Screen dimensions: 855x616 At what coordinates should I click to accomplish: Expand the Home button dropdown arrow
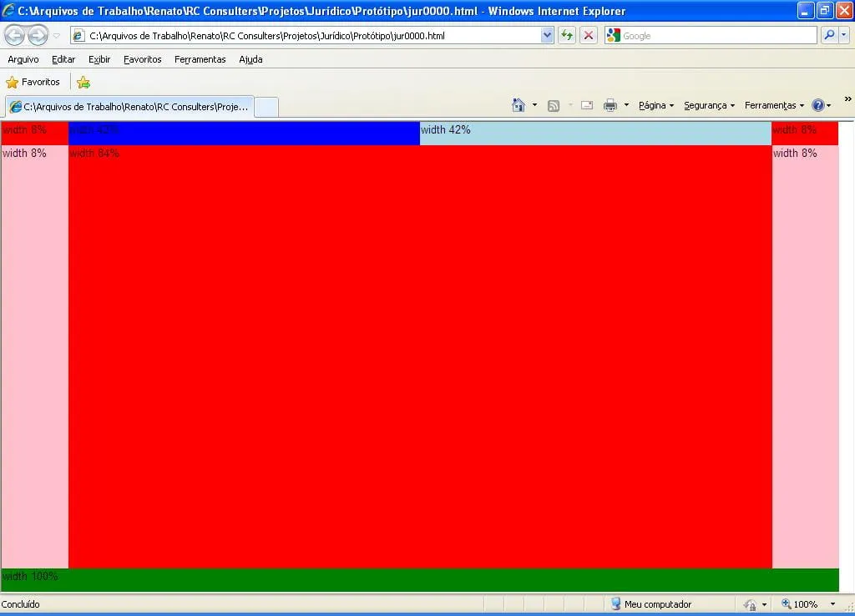tap(534, 105)
